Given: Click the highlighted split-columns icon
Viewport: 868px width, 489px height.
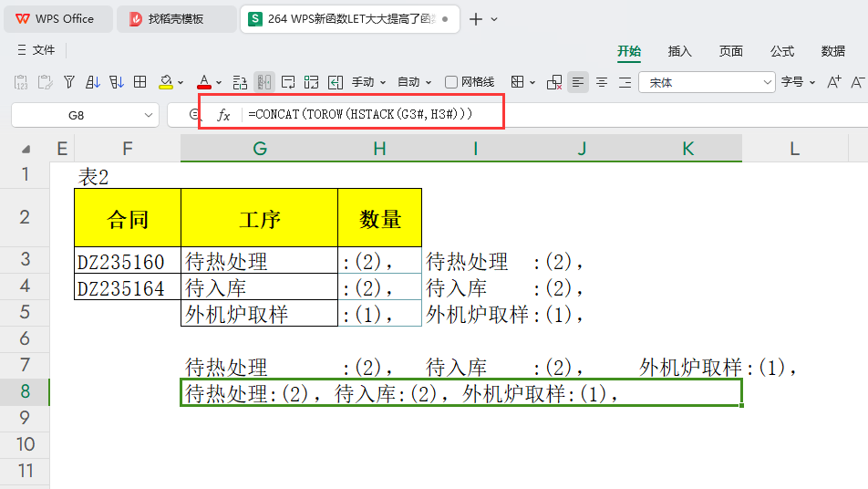Looking at the screenshot, I should (x=264, y=82).
